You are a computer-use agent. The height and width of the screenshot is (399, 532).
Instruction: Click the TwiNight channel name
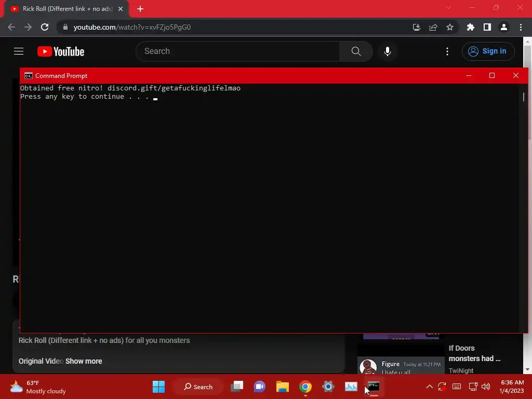pyautogui.click(x=461, y=370)
